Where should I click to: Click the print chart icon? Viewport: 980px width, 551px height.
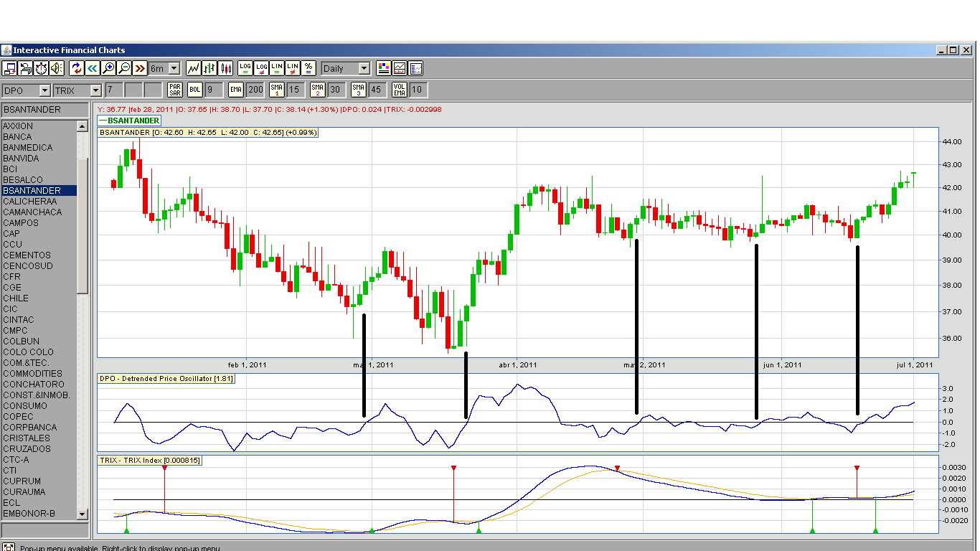[x=26, y=68]
